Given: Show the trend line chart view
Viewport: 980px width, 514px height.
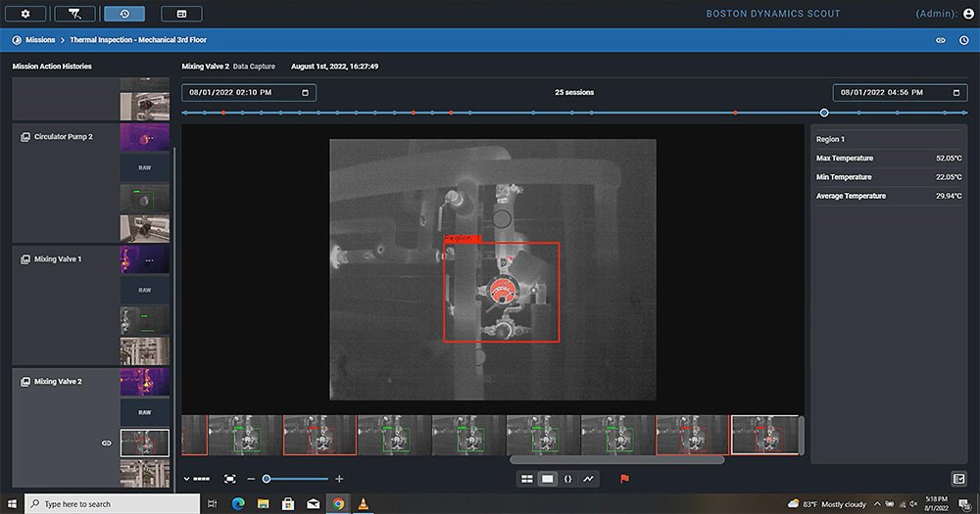Looking at the screenshot, I should [x=589, y=479].
